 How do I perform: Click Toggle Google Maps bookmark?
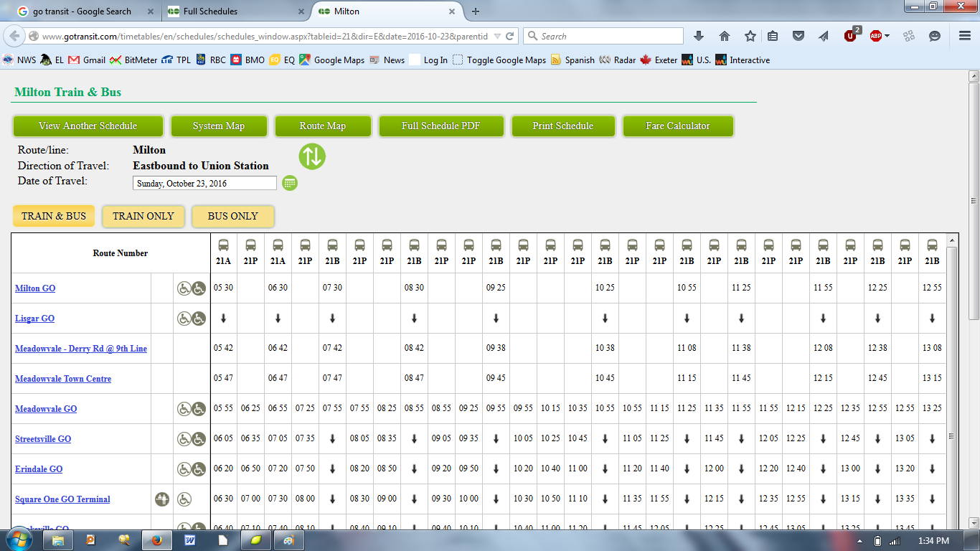(499, 60)
